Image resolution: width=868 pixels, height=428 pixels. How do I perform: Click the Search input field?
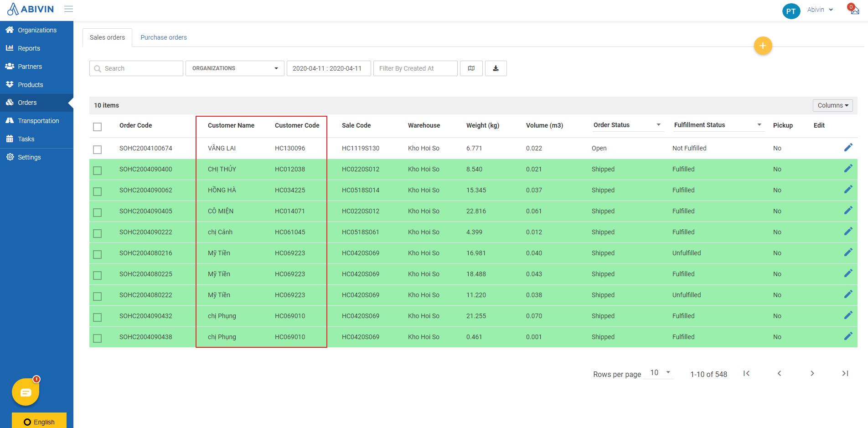pos(136,68)
